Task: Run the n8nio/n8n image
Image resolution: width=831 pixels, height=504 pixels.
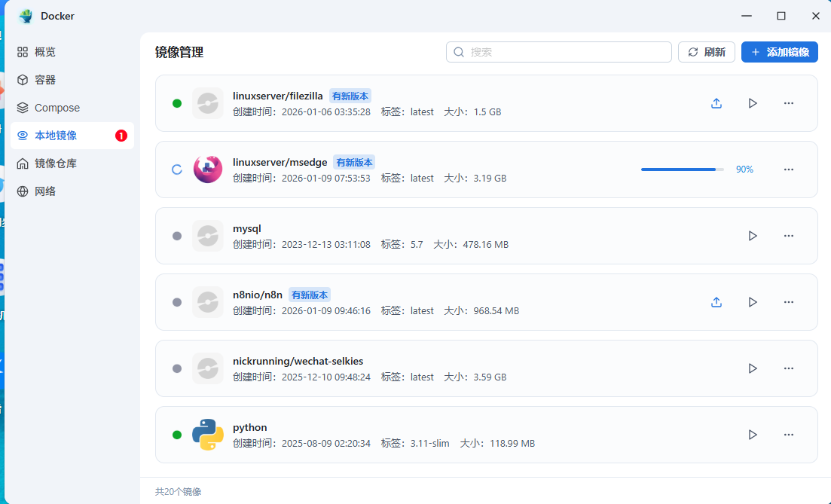Action: coord(753,302)
